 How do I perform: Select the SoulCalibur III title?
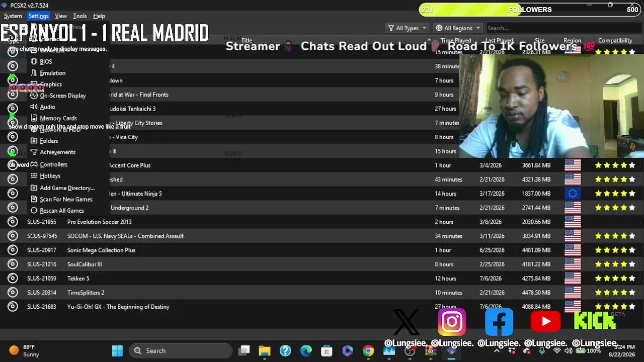point(85,264)
